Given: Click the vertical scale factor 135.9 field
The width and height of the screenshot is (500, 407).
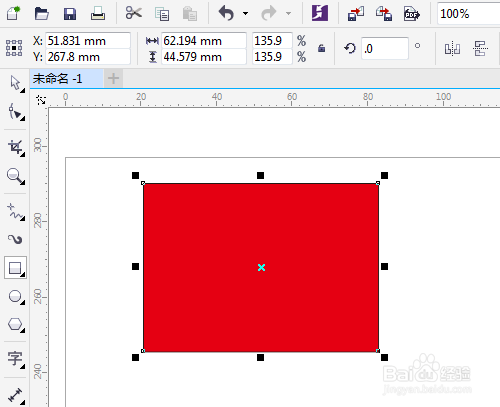Looking at the screenshot, I should tap(272, 57).
